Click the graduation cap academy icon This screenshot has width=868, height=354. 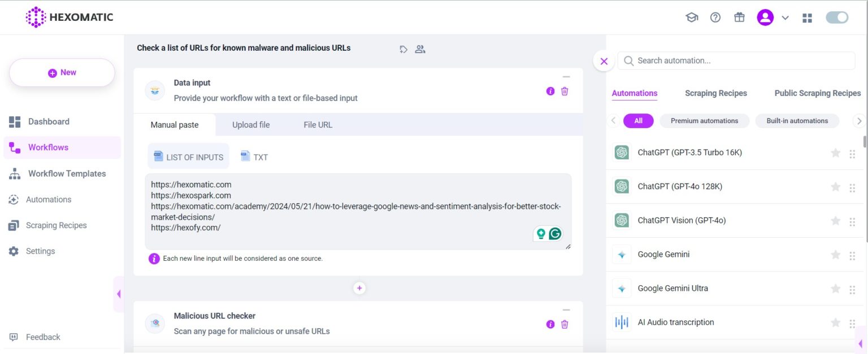[692, 18]
